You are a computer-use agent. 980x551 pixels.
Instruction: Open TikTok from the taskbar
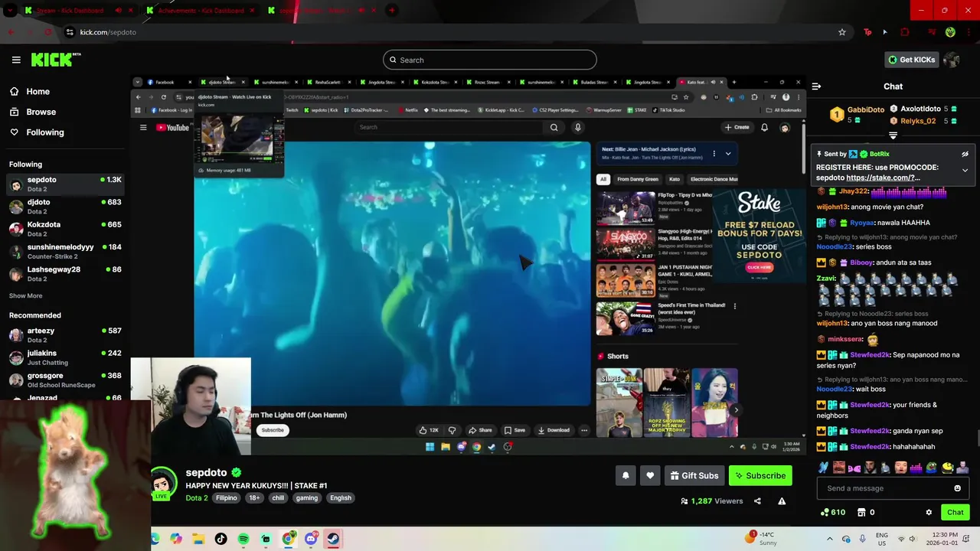coord(220,539)
